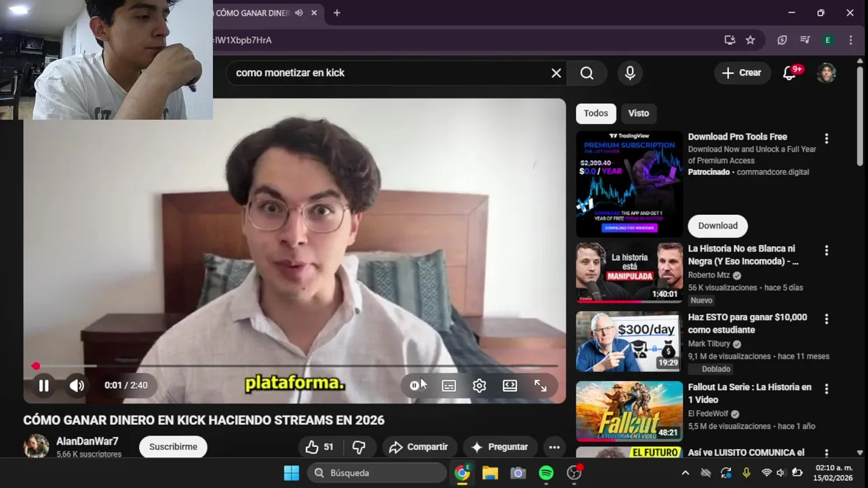
Task: Open the $300/day video thumbnail
Action: coord(629,342)
